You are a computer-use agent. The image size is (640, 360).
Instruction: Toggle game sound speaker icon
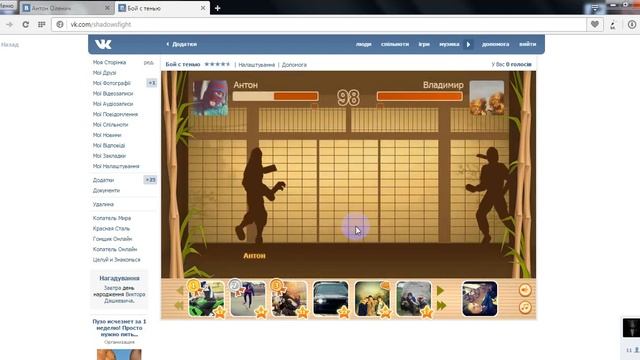pos(525,290)
